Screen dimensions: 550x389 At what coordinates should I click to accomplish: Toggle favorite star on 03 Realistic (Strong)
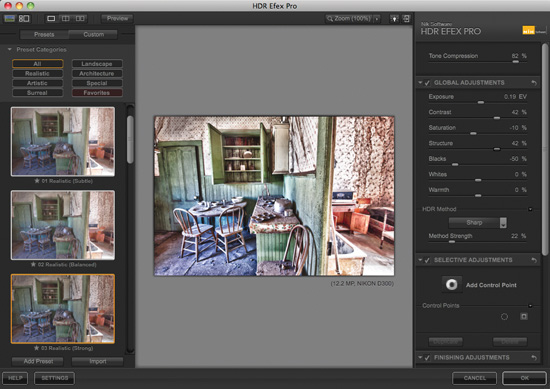coord(36,348)
